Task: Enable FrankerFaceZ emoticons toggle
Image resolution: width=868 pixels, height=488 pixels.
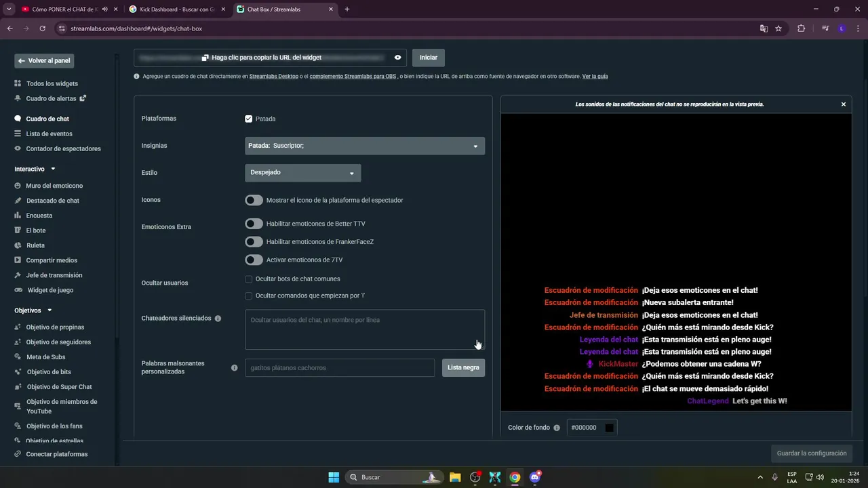Action: point(254,242)
